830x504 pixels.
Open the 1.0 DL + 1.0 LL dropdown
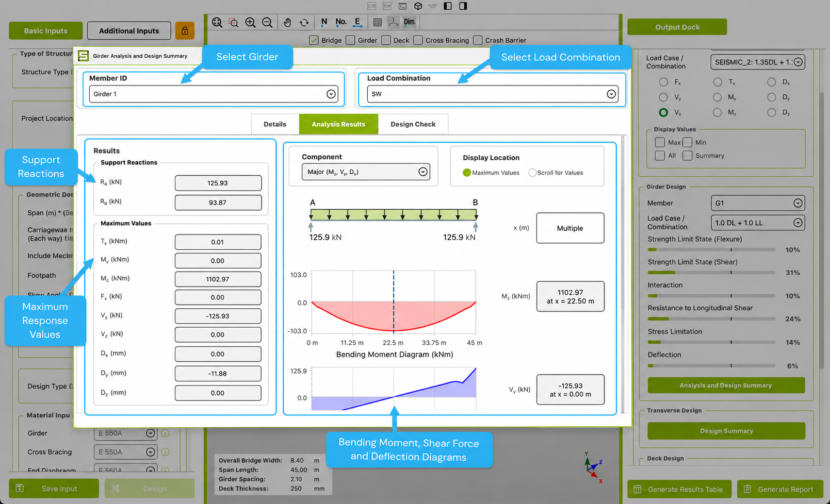(757, 223)
